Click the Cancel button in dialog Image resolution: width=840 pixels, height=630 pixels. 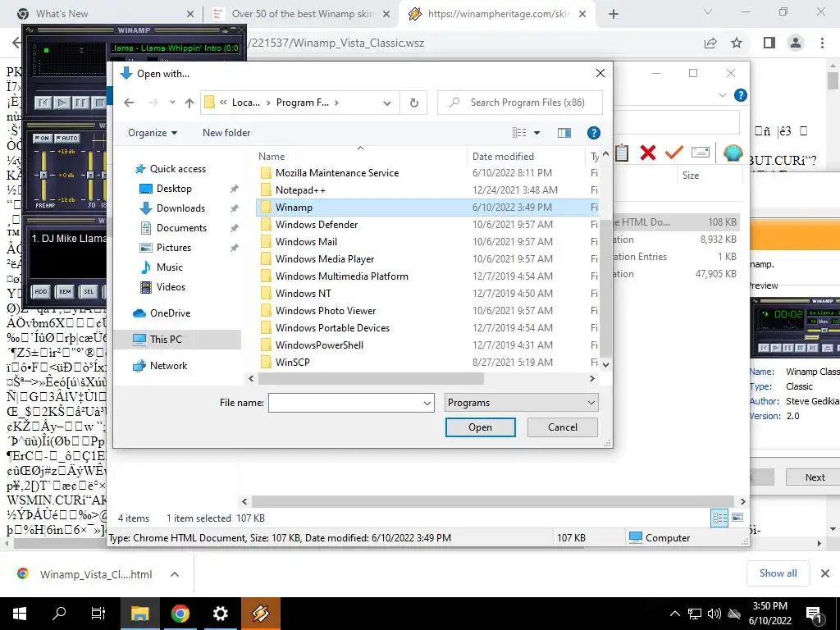[x=563, y=427]
